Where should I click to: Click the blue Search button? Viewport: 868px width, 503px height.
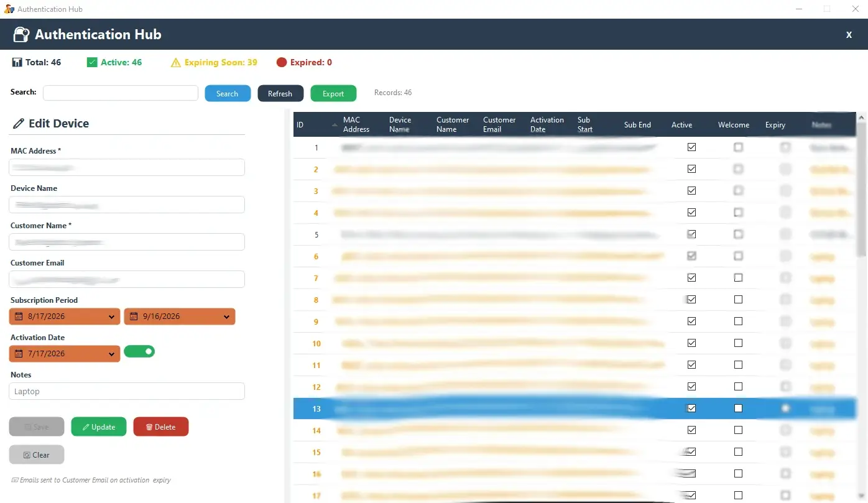click(x=228, y=93)
